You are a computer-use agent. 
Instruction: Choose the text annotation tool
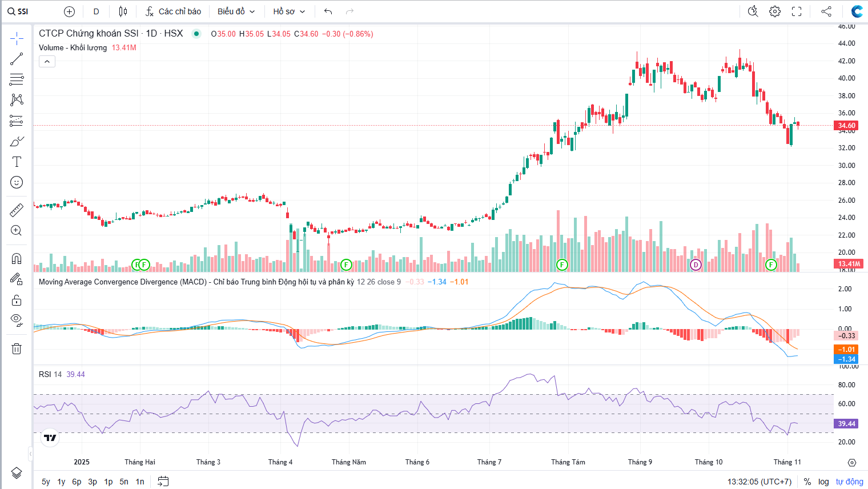click(x=17, y=162)
